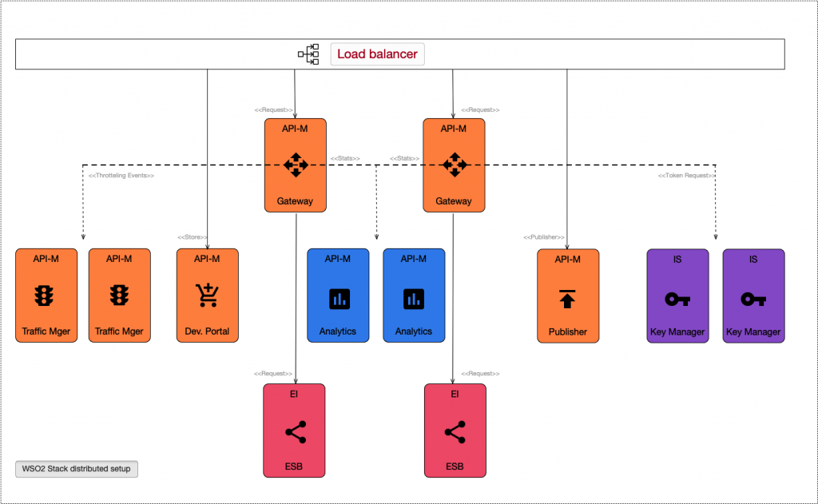Select the Throttling Events connector label

click(121, 175)
